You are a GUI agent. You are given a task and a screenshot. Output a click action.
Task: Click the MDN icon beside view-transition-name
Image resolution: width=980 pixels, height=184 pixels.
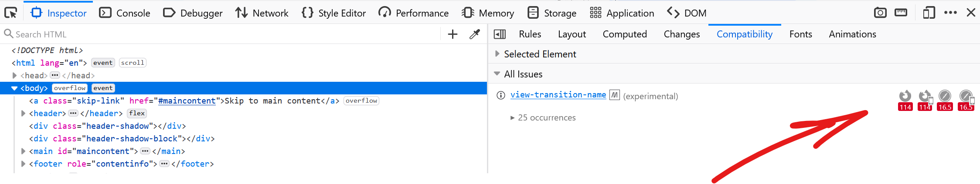614,95
